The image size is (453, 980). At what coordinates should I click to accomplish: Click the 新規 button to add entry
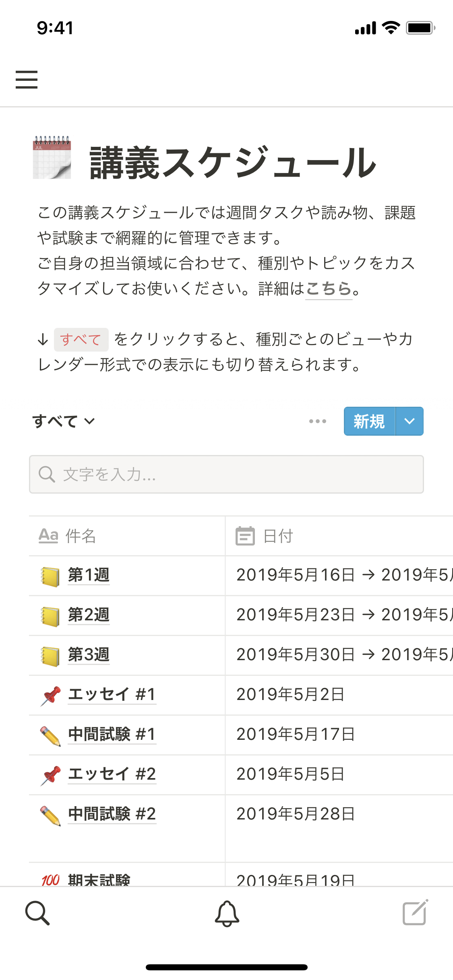(x=369, y=421)
